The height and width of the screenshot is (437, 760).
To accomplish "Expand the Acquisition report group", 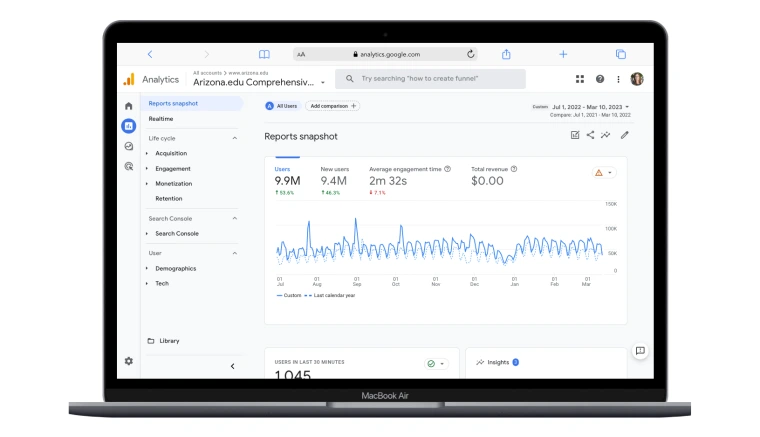I will 147,153.
